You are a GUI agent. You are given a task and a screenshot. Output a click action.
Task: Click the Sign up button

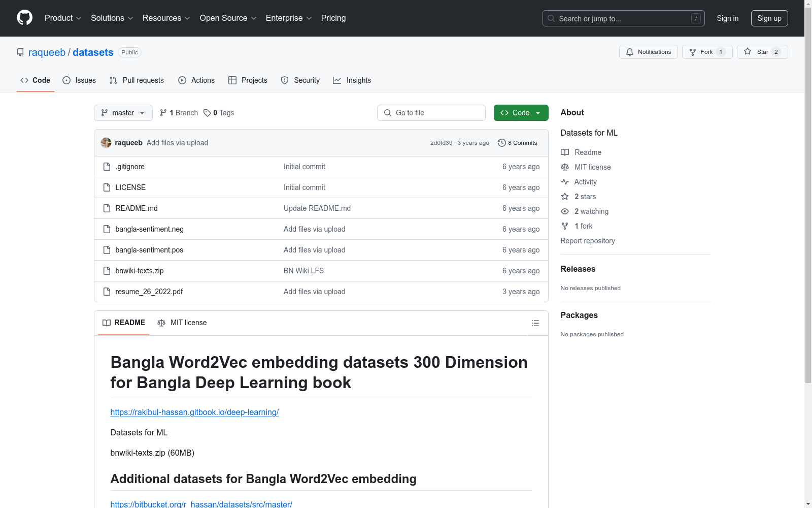[769, 18]
